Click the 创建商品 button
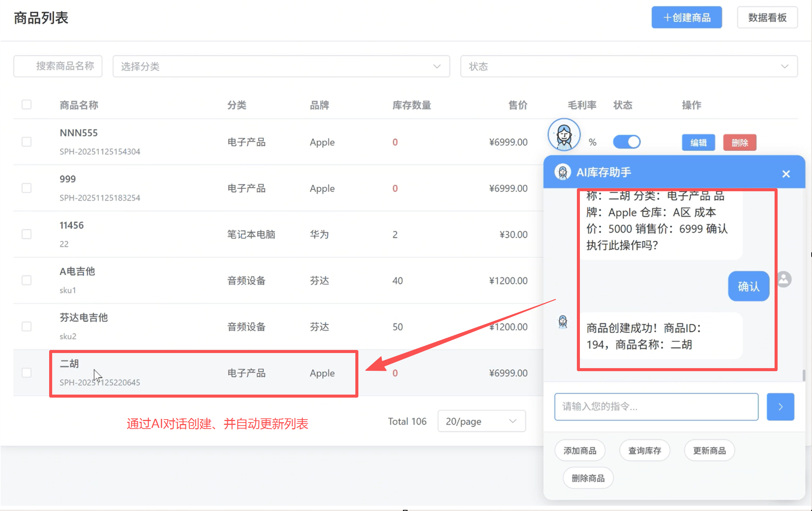 click(686, 17)
